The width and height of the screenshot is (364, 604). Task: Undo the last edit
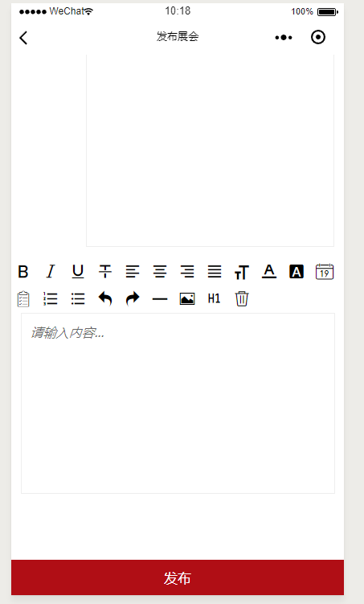105,298
